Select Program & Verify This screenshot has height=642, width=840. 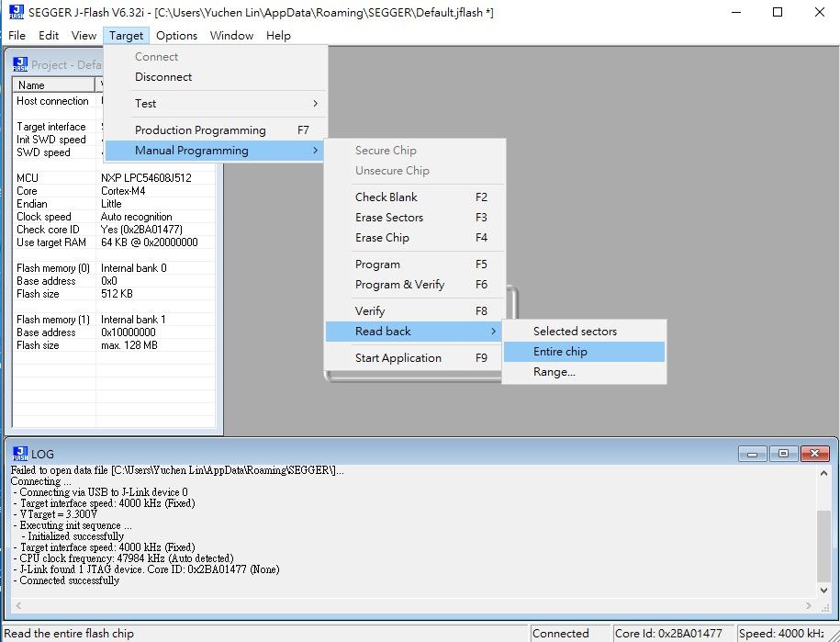coord(415,285)
